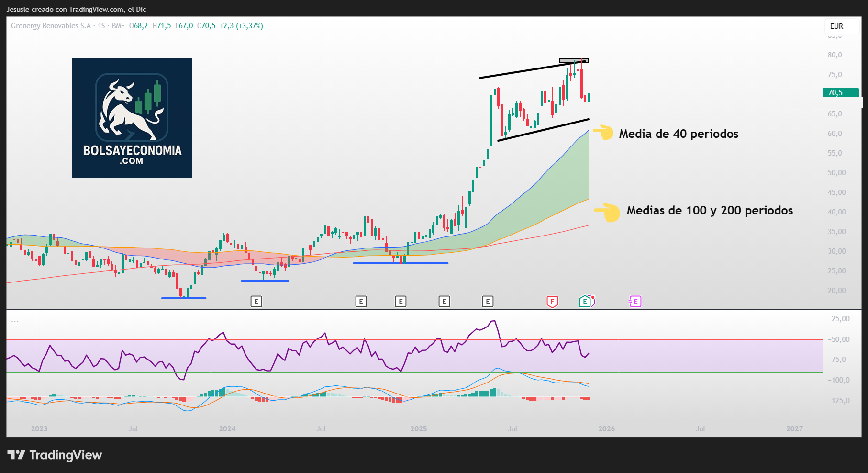
Task: Click the TradingView logo at bottom left
Action: coord(55,455)
